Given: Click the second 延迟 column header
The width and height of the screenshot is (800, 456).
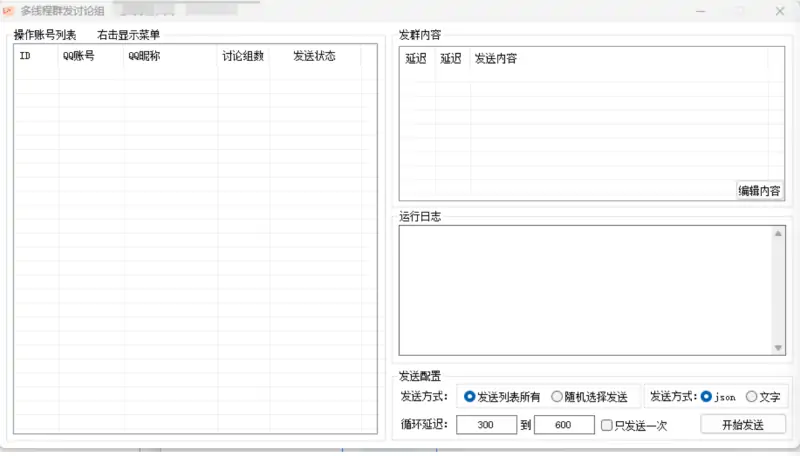Looking at the screenshot, I should 452,59.
